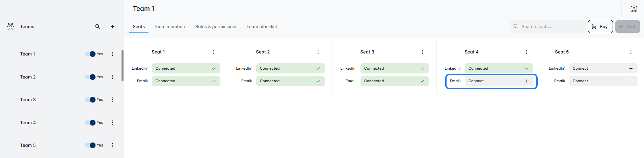Switch to the Roles & permissions tab
Viewport: 644px width, 158px height.
click(x=216, y=26)
